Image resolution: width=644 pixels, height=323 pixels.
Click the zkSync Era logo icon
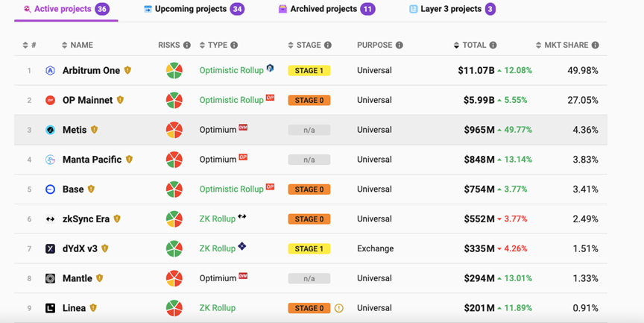click(x=50, y=219)
